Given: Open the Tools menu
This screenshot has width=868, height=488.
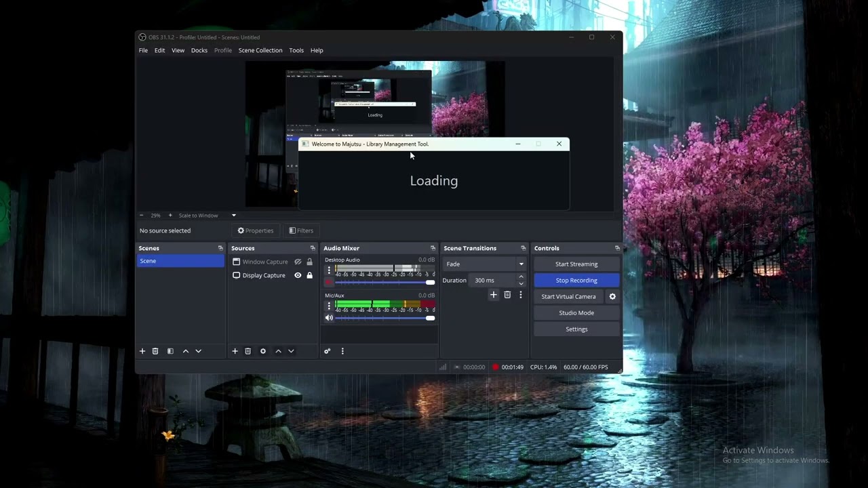Looking at the screenshot, I should [x=296, y=50].
